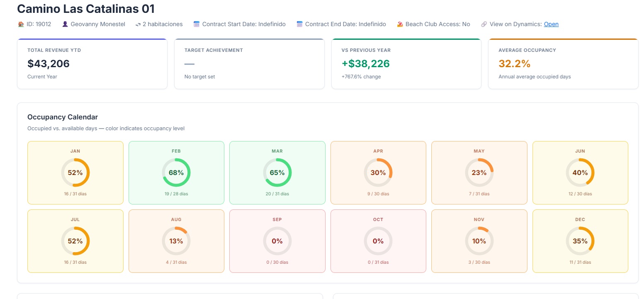Click the FEB 68% occupancy ring

tap(176, 173)
